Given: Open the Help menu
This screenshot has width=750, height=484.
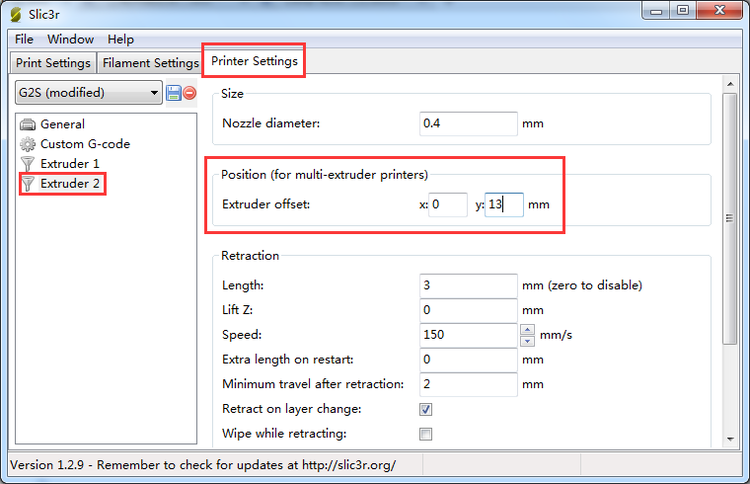Looking at the screenshot, I should (x=121, y=39).
